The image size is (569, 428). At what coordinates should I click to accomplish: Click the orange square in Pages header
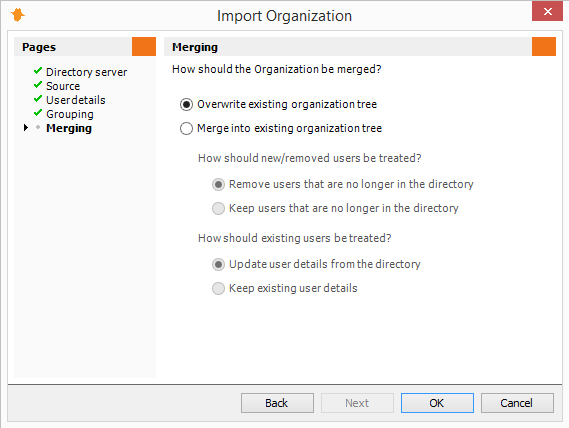pos(144,46)
